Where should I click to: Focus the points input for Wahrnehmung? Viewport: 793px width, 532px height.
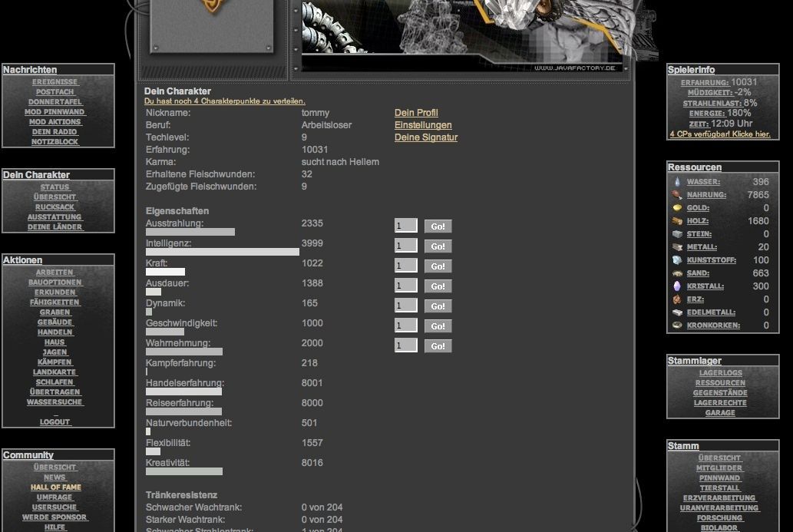click(x=406, y=345)
